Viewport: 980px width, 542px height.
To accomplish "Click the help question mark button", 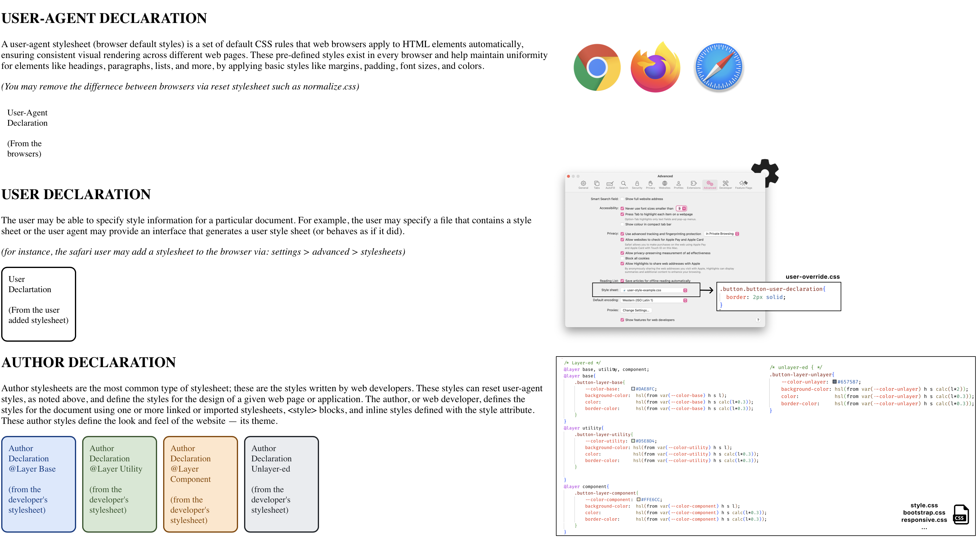I will [x=758, y=320].
